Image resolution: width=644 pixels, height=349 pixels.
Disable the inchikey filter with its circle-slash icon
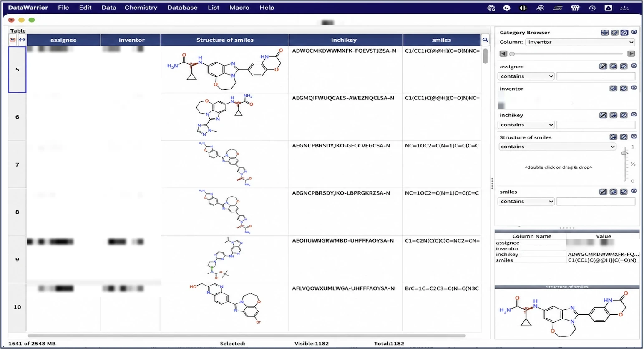(x=624, y=115)
